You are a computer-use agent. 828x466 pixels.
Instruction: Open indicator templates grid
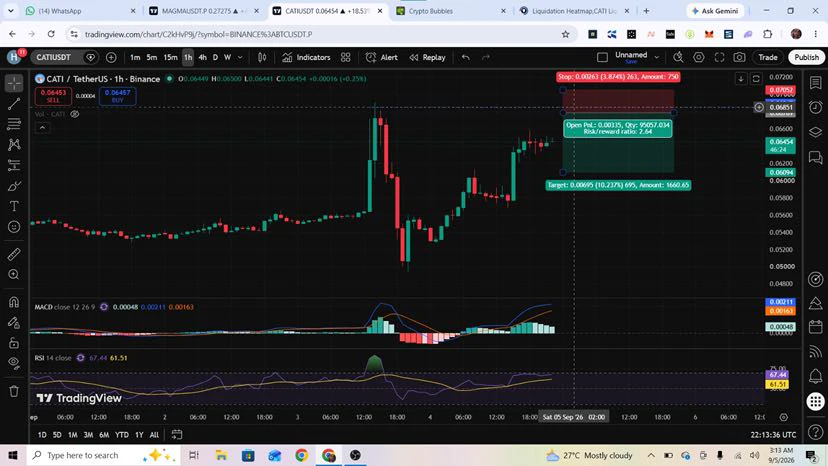pyautogui.click(x=345, y=57)
